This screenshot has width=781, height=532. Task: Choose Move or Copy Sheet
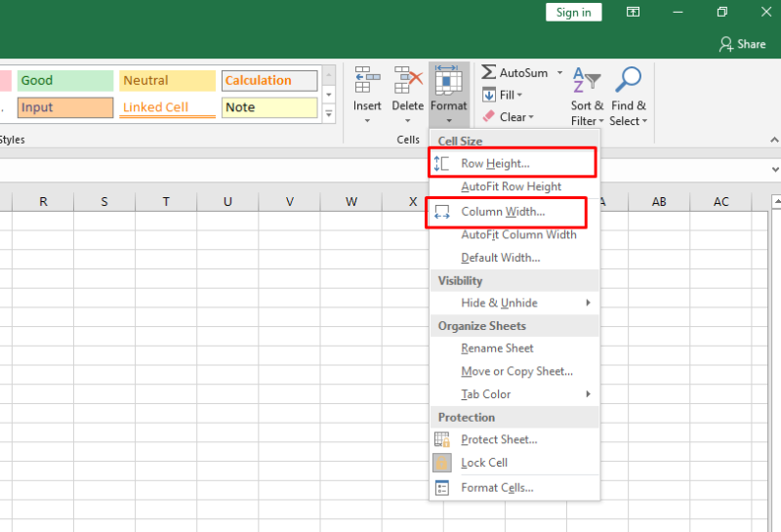514,371
